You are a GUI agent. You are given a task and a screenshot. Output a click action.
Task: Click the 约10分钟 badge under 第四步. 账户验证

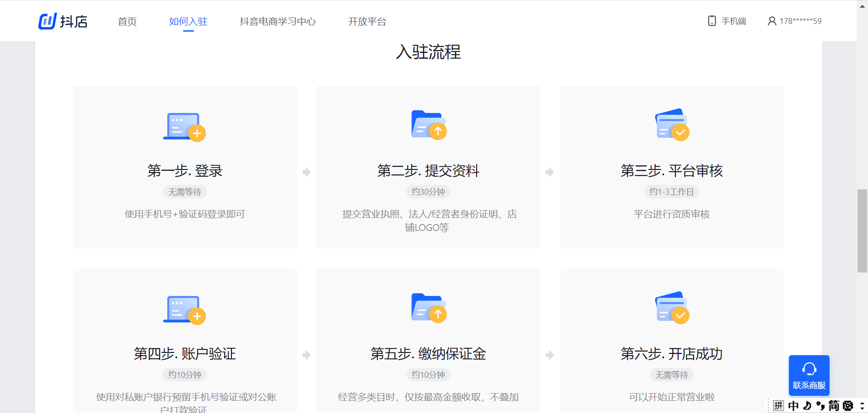185,375
